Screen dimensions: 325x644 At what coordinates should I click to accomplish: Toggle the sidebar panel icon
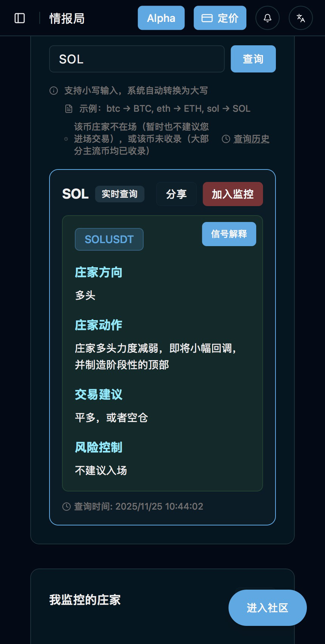click(20, 18)
